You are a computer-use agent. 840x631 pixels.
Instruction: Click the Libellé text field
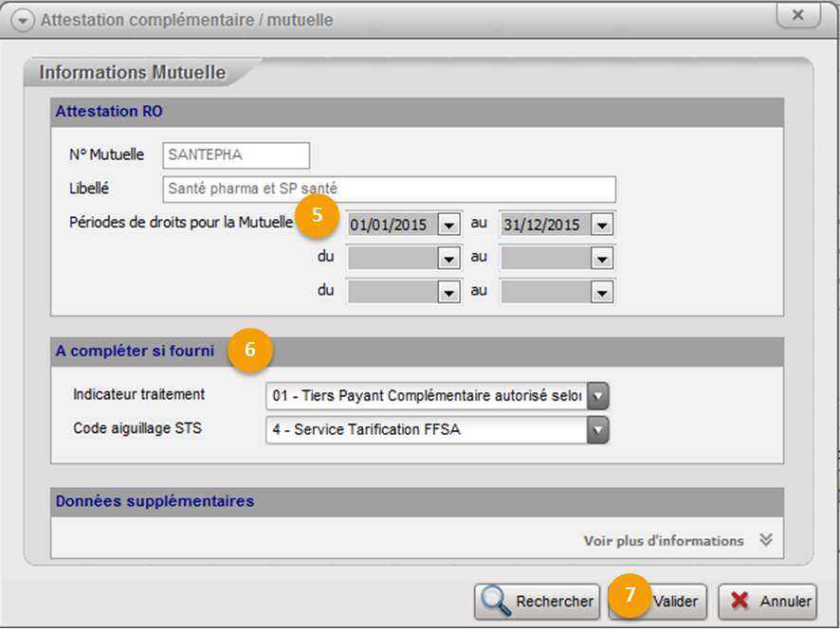pos(389,189)
